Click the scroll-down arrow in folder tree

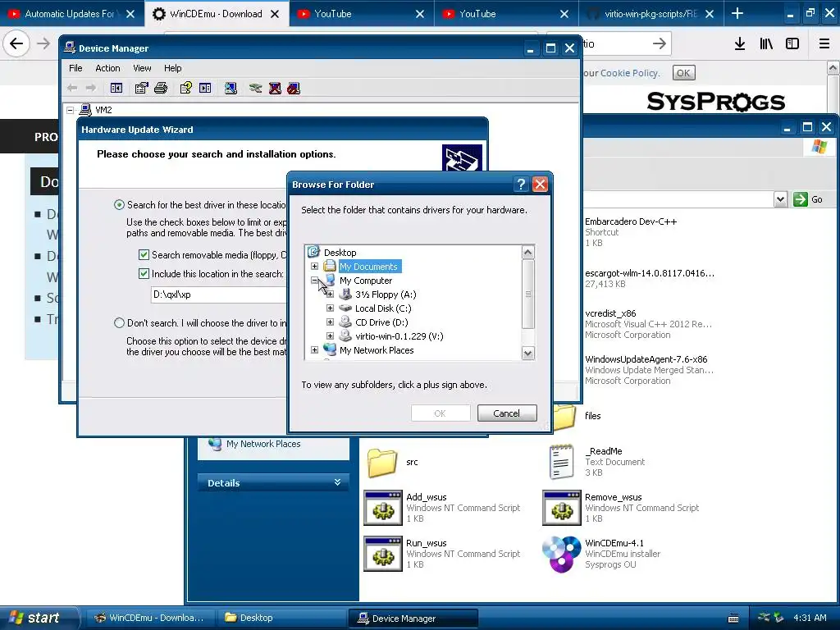(x=528, y=353)
